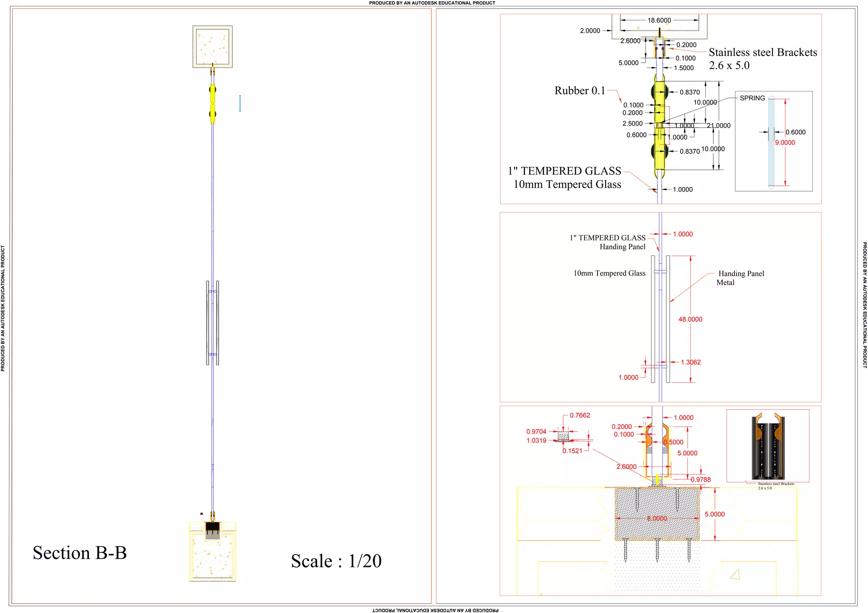Select the large 'Stainless steel Brackets' callout text
Viewport: 868px width, 613px height.
763,52
